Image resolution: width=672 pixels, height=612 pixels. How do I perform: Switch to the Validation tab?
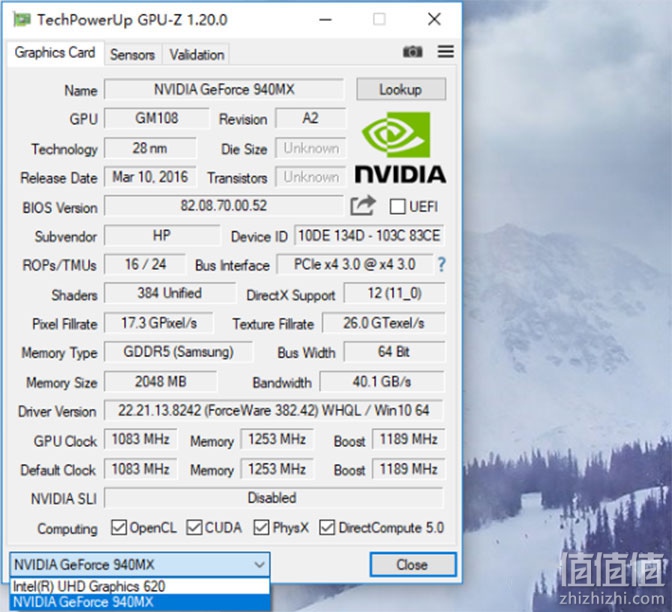[197, 54]
